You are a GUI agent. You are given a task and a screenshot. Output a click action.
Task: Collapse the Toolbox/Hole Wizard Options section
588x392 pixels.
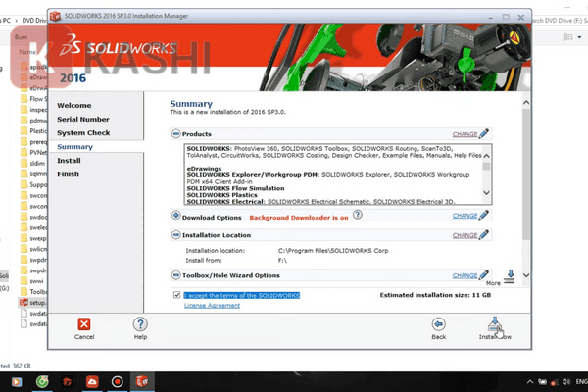175,275
